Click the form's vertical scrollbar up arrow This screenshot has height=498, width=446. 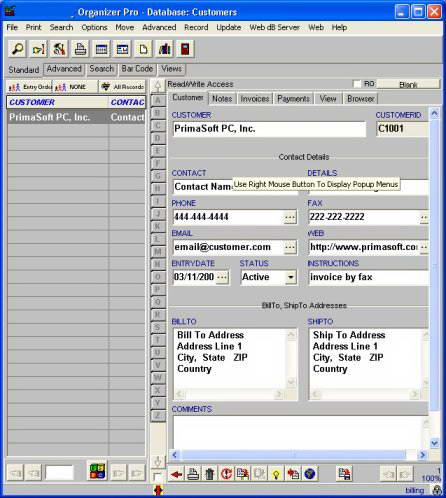coord(434,114)
